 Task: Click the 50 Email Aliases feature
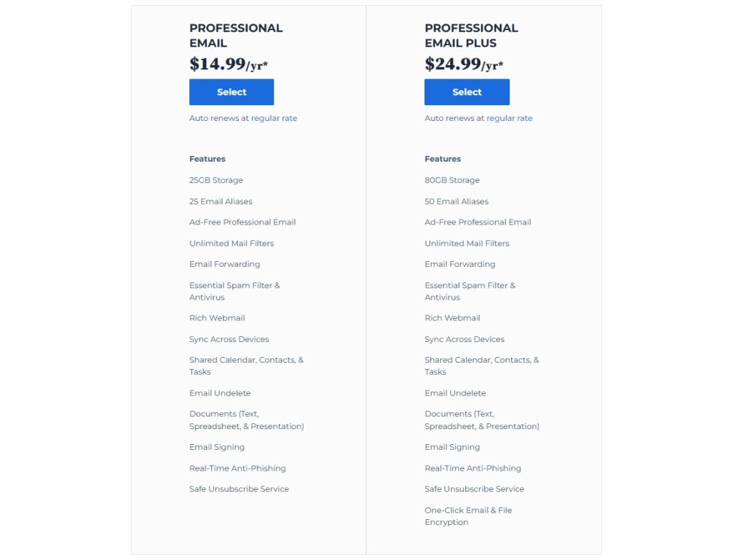point(456,201)
